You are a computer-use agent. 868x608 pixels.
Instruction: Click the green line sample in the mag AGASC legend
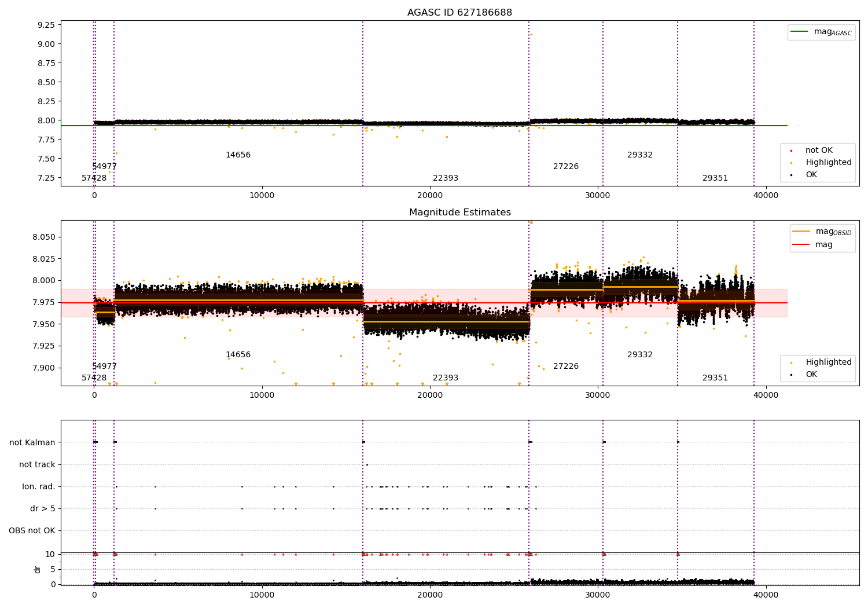tap(799, 32)
